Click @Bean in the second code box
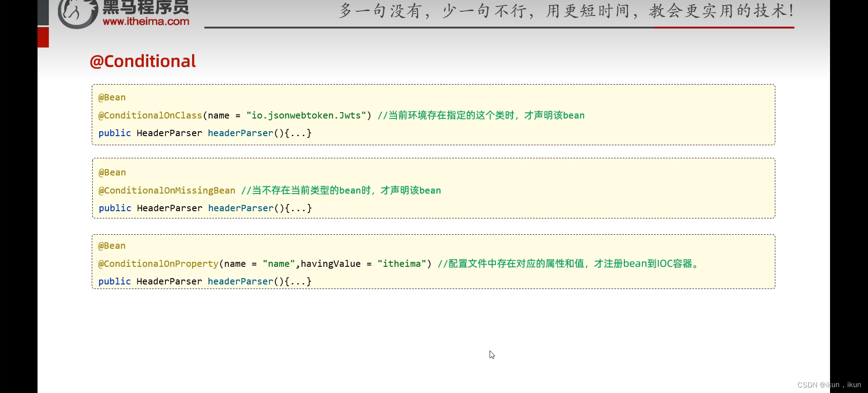868x393 pixels. (x=112, y=172)
